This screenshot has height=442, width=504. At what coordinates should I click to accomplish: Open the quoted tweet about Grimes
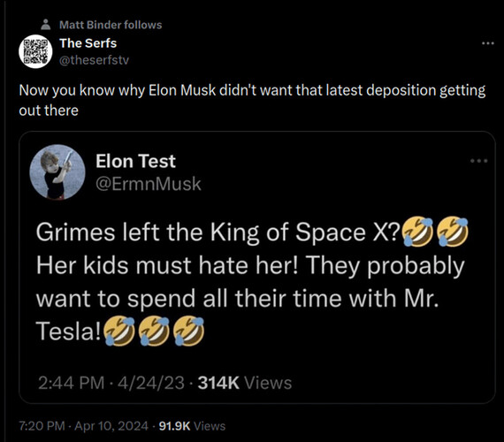coord(256,268)
